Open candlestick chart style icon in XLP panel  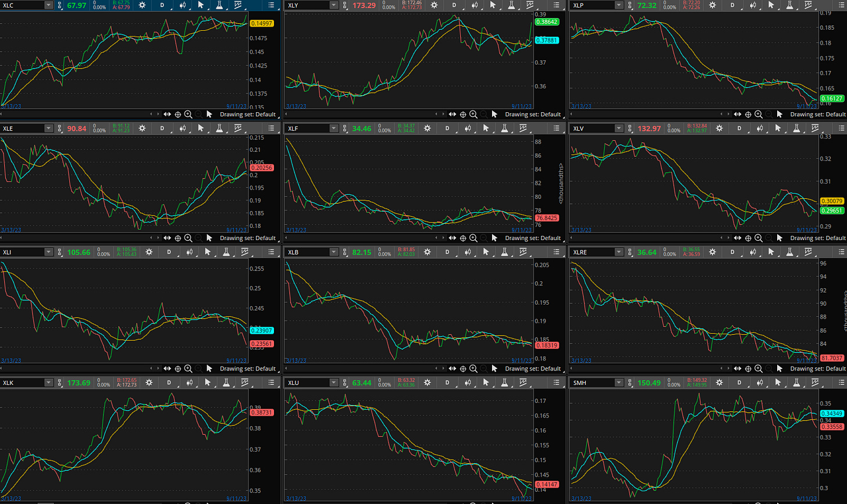[753, 5]
